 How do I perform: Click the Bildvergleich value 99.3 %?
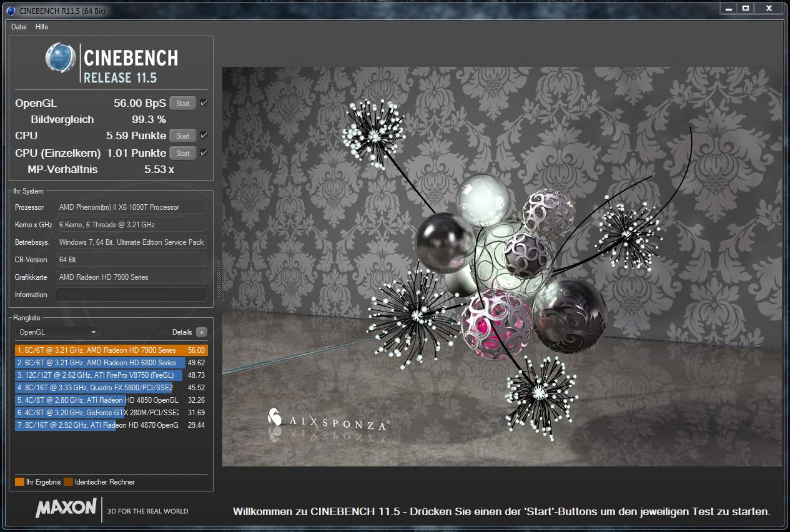point(149,119)
